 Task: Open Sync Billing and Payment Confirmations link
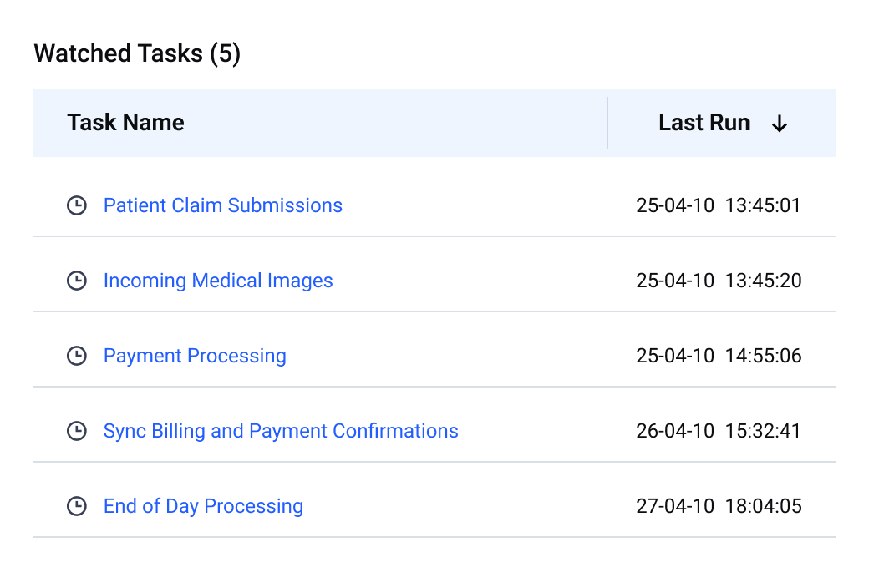(x=281, y=431)
